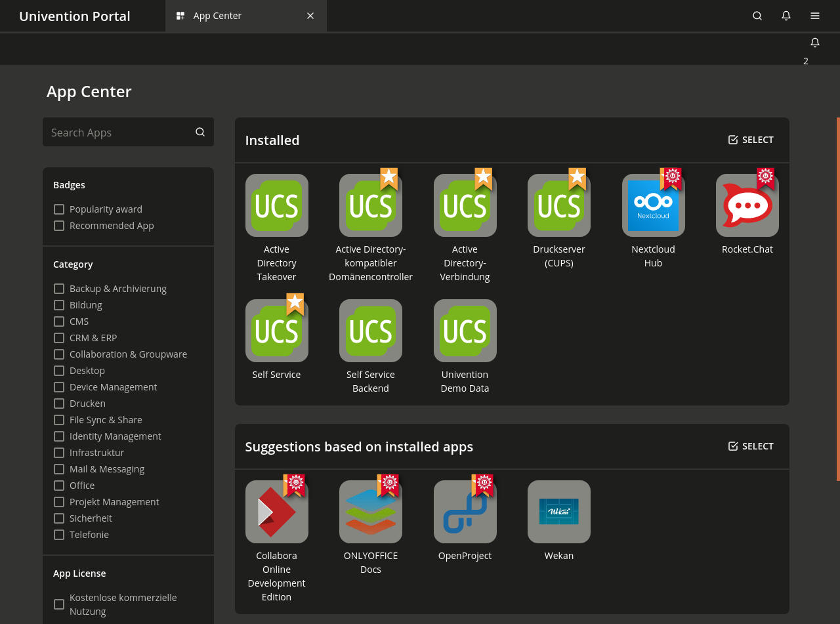
Task: Open the hamburger menu in the header
Action: (814, 16)
